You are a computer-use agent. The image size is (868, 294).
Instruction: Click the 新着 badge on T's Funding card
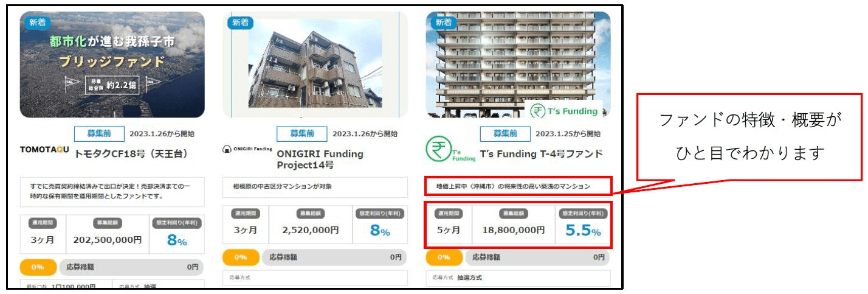[443, 23]
